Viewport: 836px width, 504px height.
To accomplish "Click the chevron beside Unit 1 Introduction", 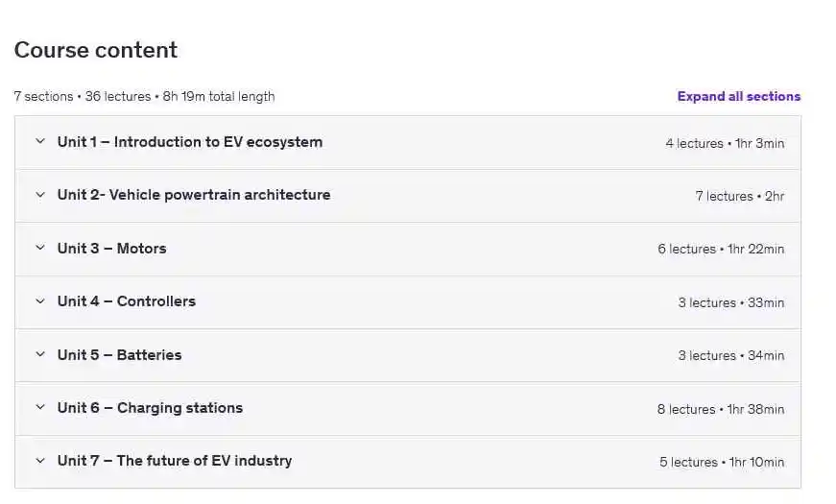I will 40,142.
